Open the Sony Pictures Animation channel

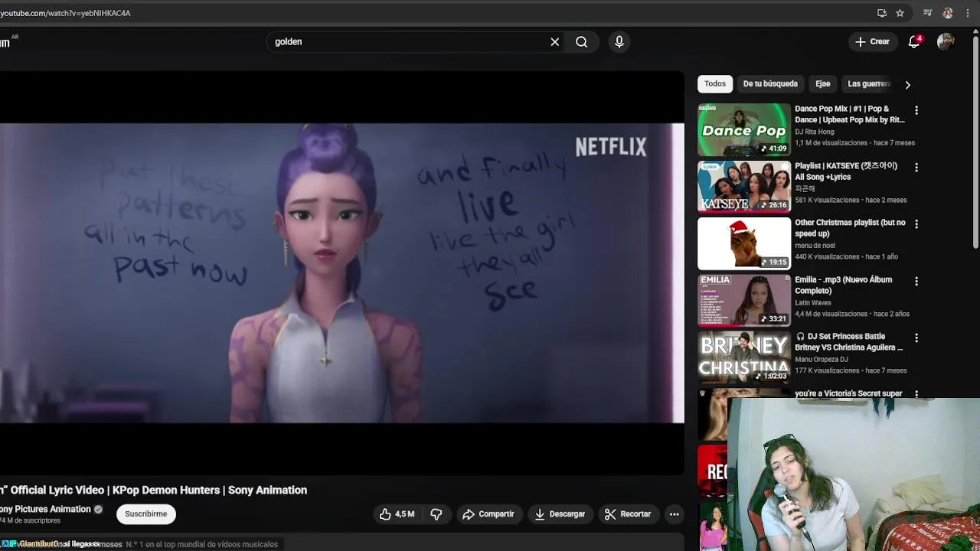click(x=46, y=509)
